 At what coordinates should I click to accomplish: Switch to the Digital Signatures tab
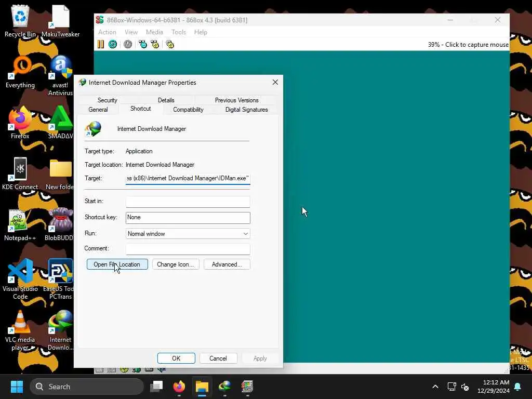click(246, 110)
